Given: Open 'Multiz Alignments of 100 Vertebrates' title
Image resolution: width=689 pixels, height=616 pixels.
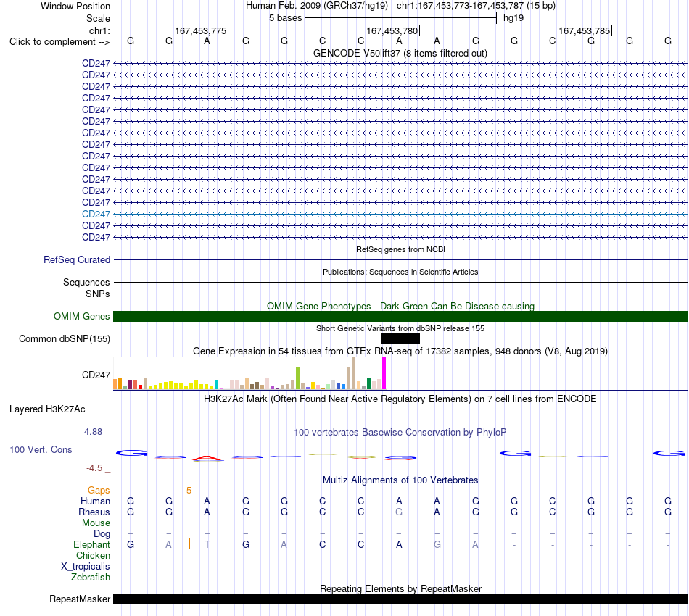Looking at the screenshot, I should 400,480.
